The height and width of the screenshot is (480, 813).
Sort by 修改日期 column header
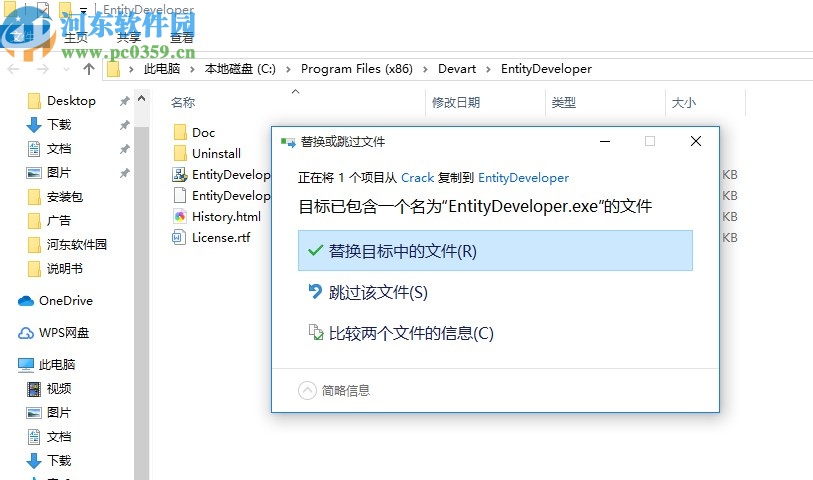click(456, 103)
